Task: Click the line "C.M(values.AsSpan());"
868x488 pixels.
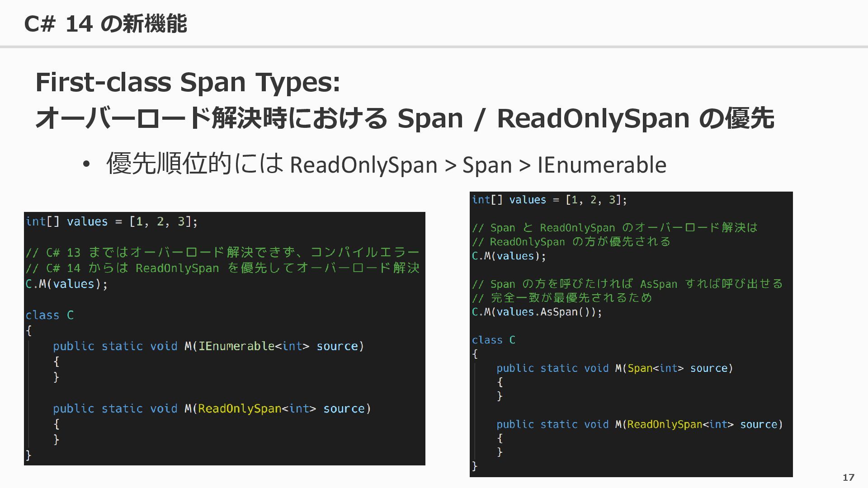Action: pos(537,312)
